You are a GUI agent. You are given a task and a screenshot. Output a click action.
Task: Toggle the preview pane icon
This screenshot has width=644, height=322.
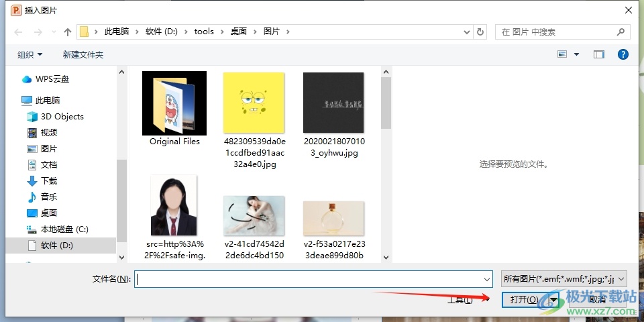click(599, 54)
